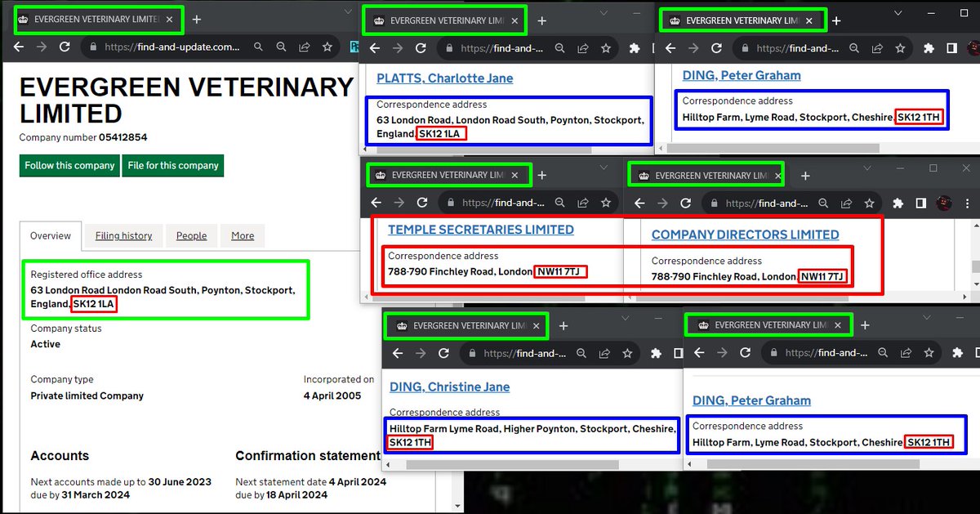The height and width of the screenshot is (514, 980).
Task: Go back in DING Christine Jane window
Action: click(398, 353)
